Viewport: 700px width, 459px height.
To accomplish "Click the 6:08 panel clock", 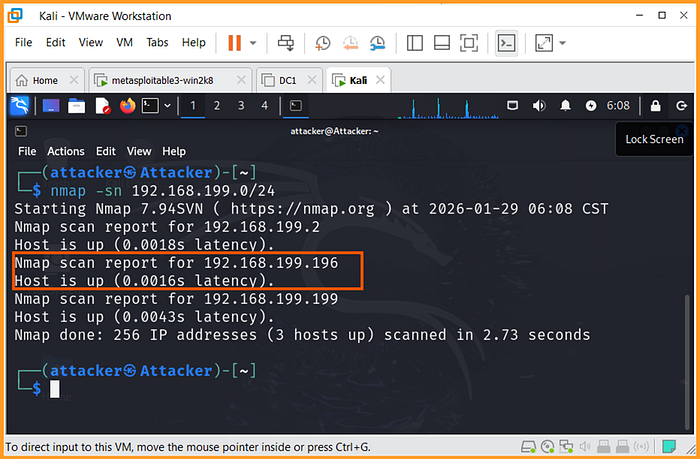I will 618,106.
